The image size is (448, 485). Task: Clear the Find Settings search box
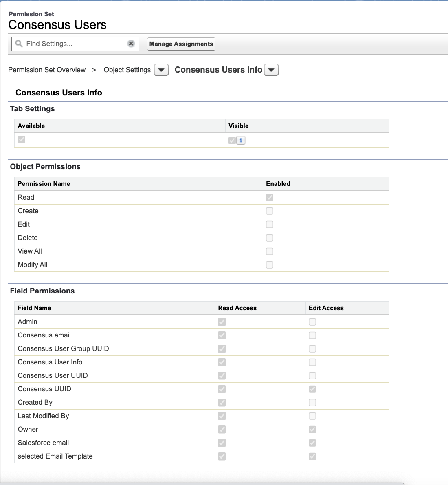[x=131, y=44]
